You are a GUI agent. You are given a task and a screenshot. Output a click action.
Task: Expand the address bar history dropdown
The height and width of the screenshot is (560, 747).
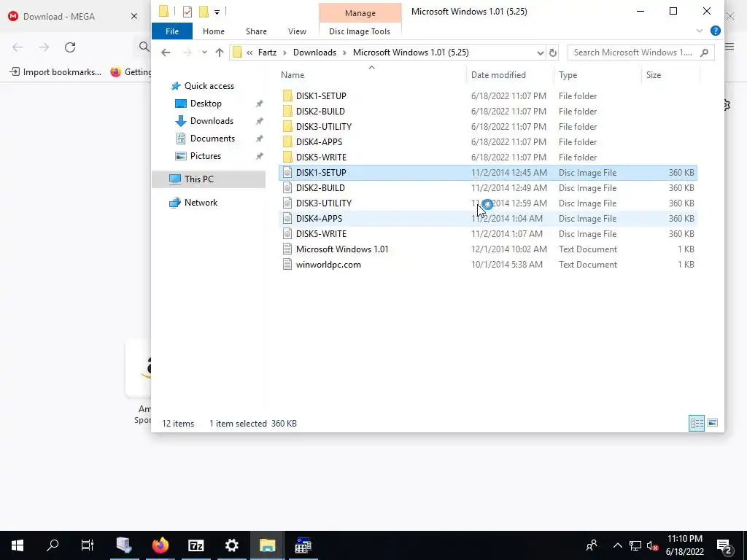[x=541, y=52]
